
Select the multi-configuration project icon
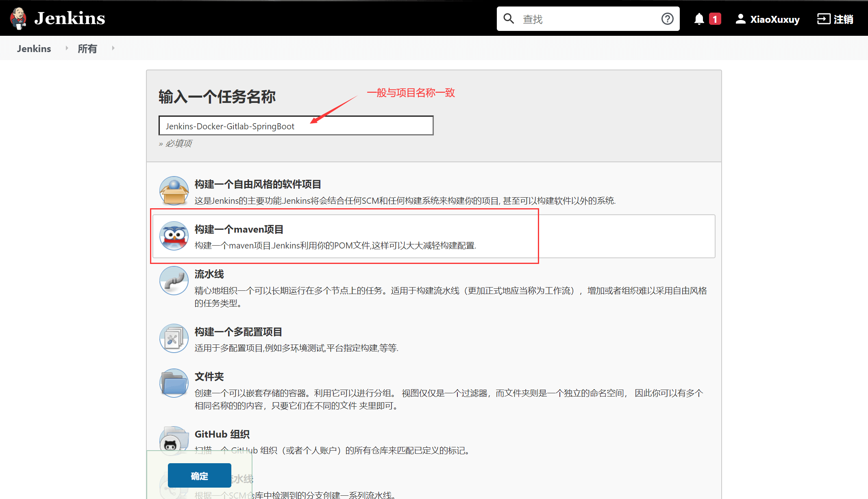(174, 338)
